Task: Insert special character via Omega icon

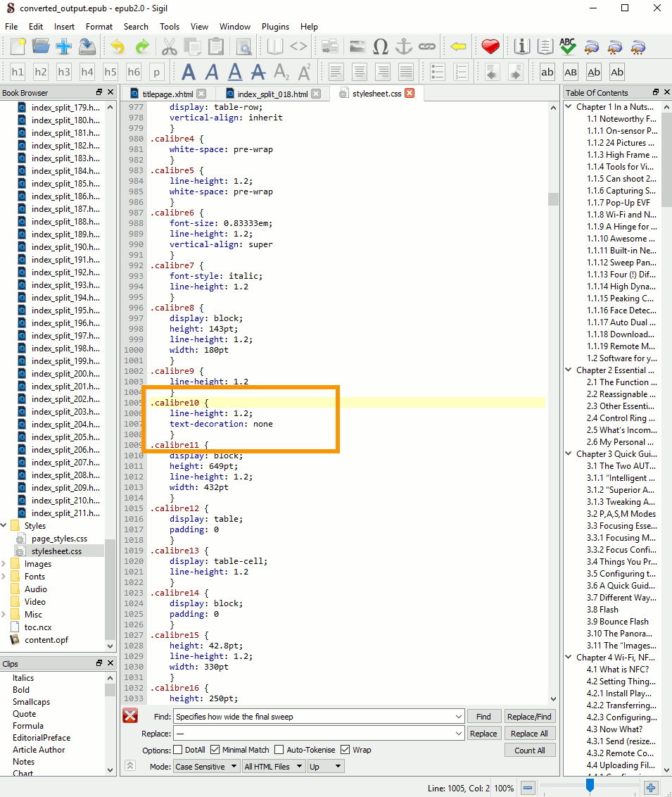Action: [x=381, y=47]
